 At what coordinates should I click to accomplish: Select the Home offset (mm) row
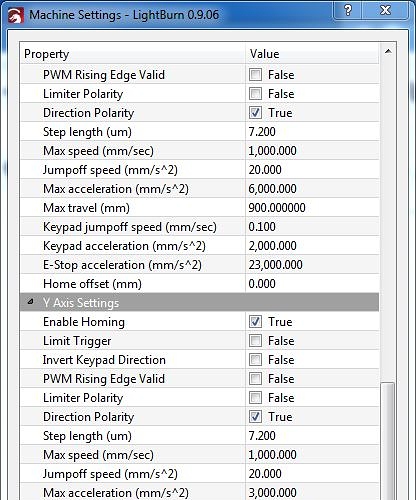tap(200, 284)
